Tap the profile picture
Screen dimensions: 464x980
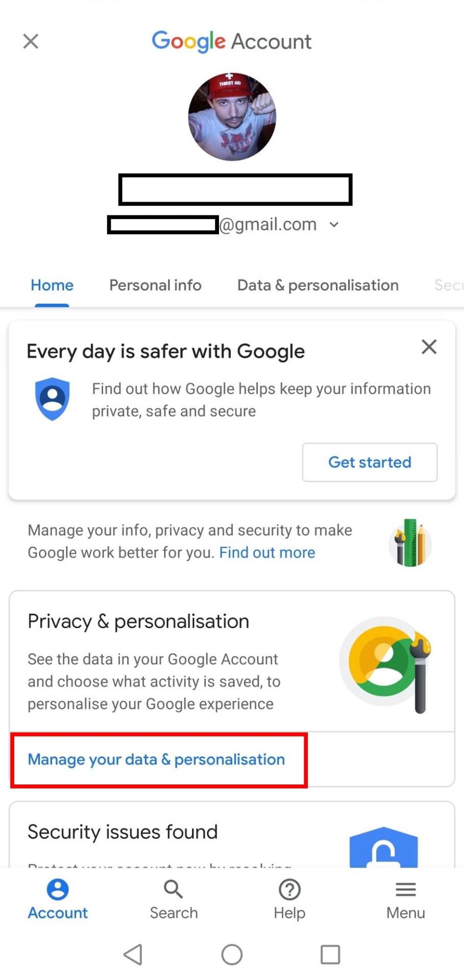coord(232,116)
